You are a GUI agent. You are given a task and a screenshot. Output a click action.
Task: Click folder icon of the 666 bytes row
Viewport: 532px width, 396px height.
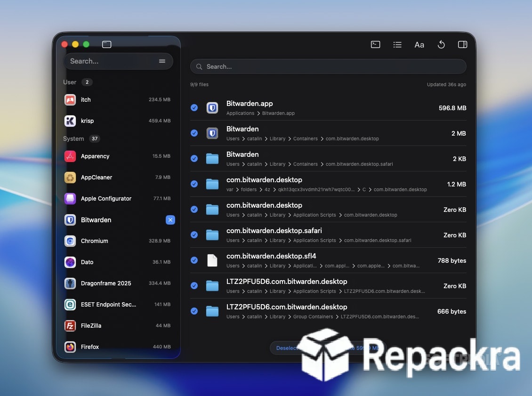[x=212, y=311]
